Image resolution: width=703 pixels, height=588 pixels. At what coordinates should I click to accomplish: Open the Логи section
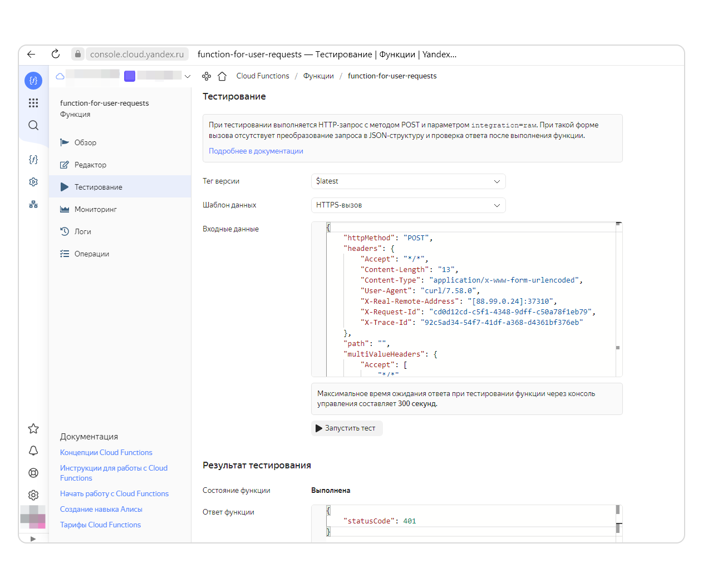(x=120, y=231)
